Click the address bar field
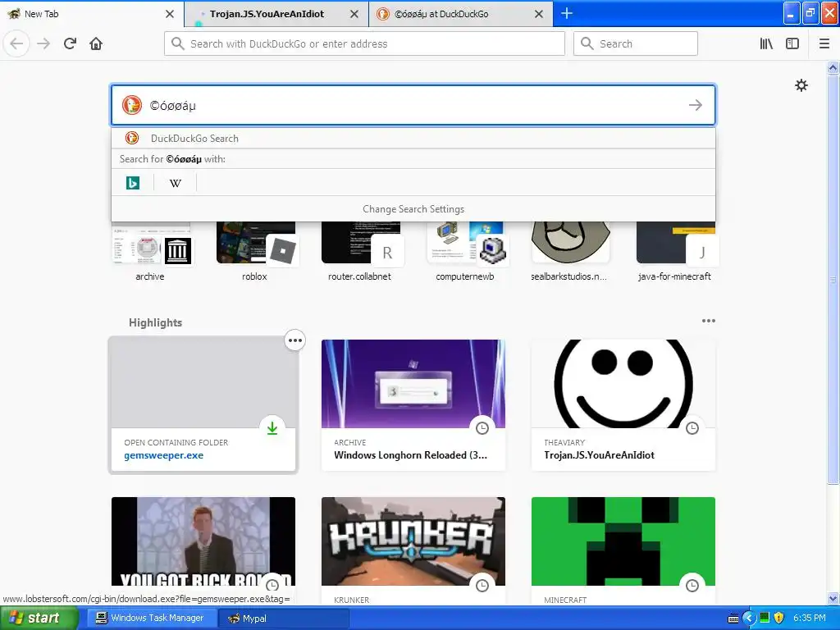840x630 pixels. (364, 43)
